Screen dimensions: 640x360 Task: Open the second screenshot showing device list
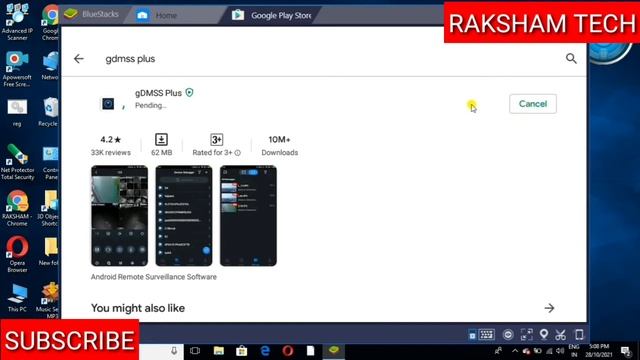pyautogui.click(x=184, y=216)
